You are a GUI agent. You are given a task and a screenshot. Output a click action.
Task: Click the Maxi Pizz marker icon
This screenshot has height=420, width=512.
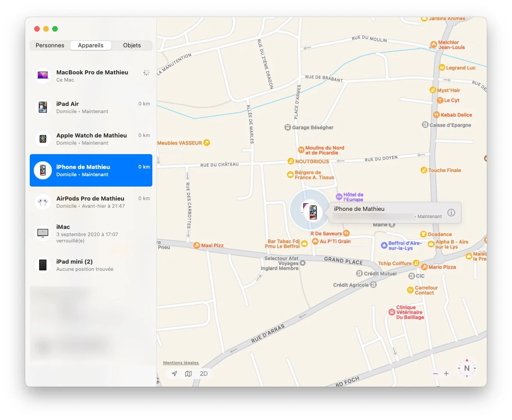pos(197,245)
